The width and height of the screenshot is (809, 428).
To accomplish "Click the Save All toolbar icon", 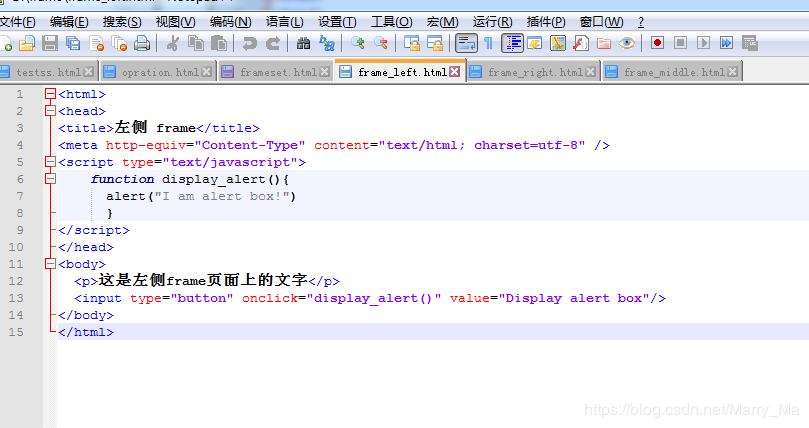I will (x=73, y=43).
